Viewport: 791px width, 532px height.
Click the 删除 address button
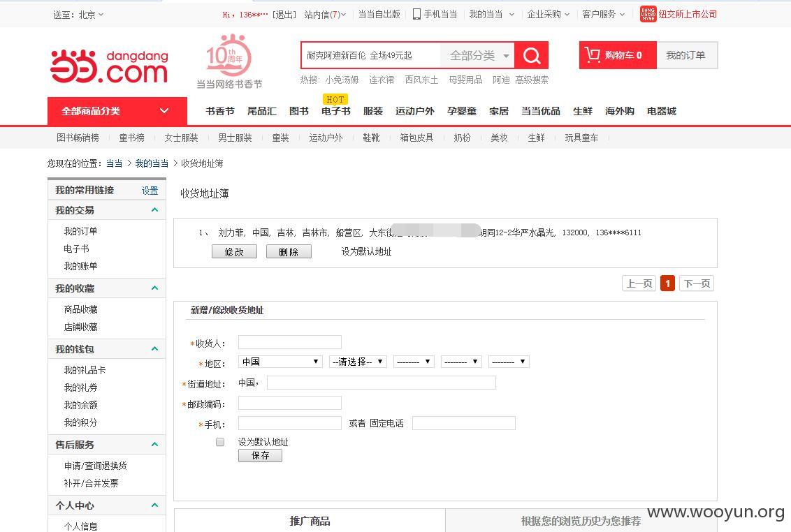(x=289, y=251)
